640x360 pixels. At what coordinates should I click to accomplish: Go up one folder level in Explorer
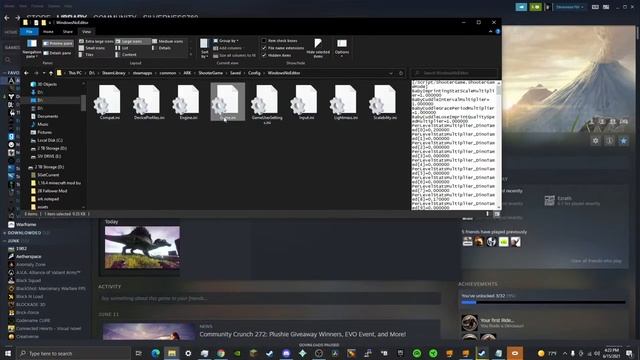click(x=51, y=73)
